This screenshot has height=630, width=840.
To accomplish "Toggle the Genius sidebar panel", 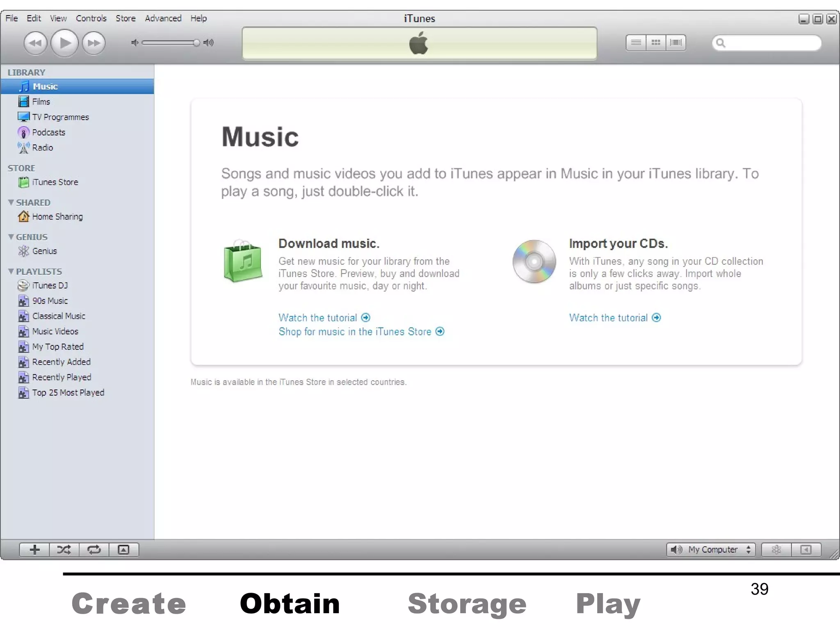I will tap(806, 550).
